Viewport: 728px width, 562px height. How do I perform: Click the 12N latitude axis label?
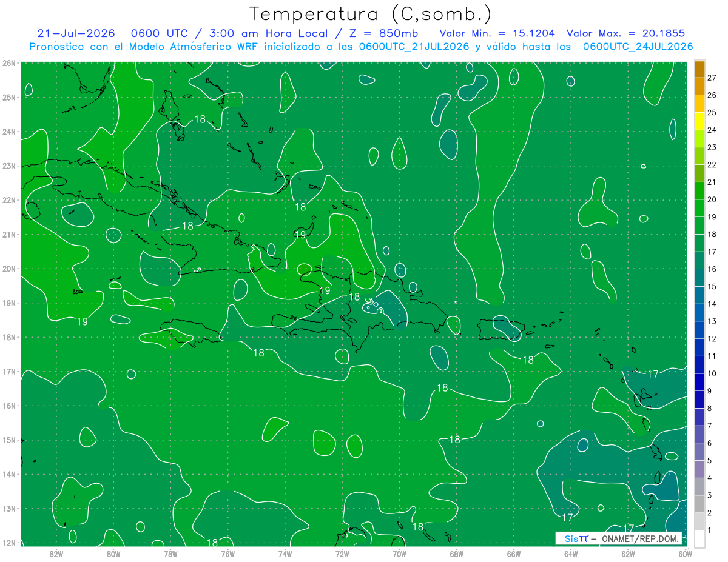(9, 543)
